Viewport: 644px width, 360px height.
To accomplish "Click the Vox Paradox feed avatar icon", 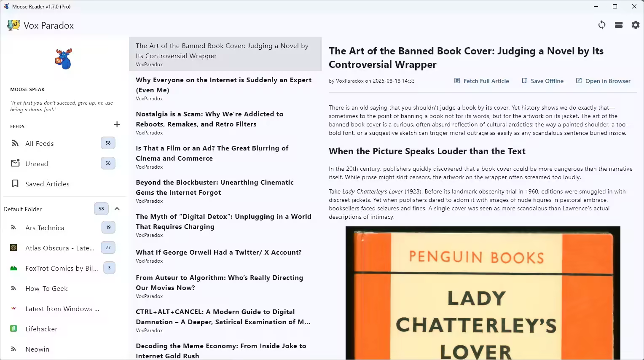I will 13,25.
